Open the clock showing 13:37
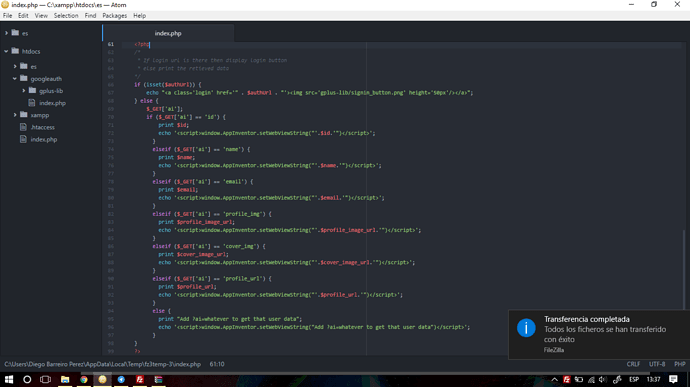The width and height of the screenshot is (690, 387). click(653, 379)
